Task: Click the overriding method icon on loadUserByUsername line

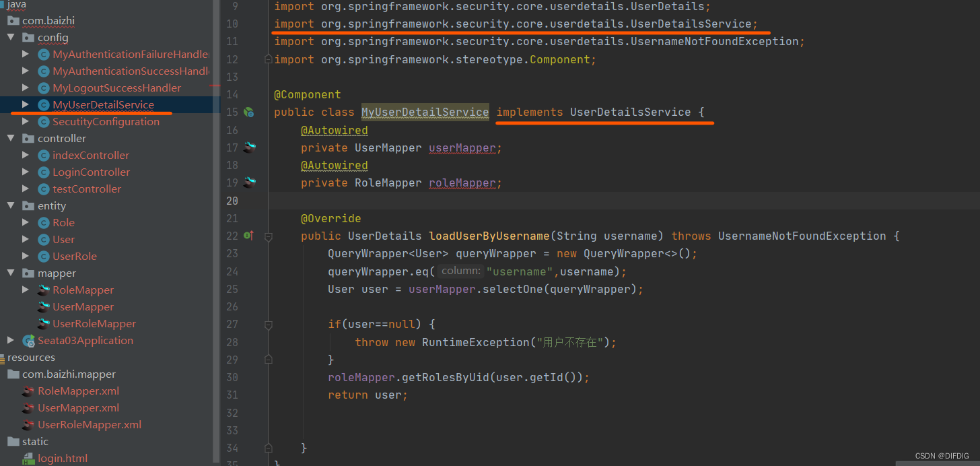Action: coord(249,236)
